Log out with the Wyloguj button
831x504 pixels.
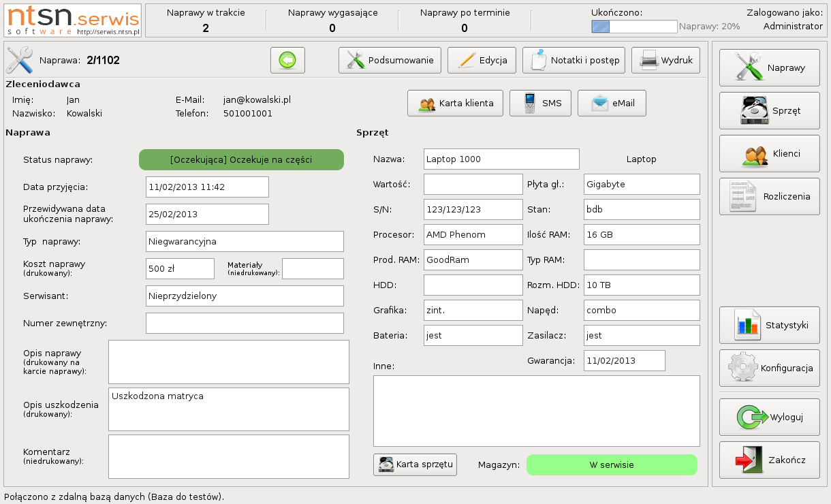770,417
